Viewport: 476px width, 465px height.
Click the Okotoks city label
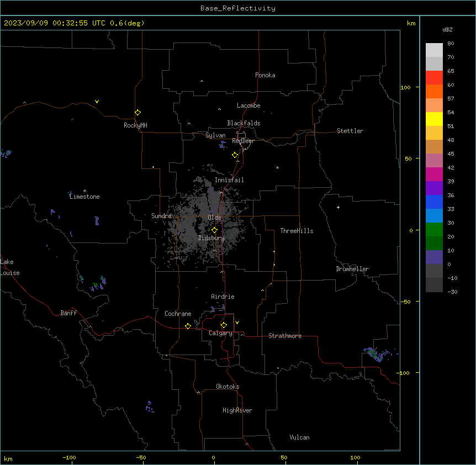point(228,387)
